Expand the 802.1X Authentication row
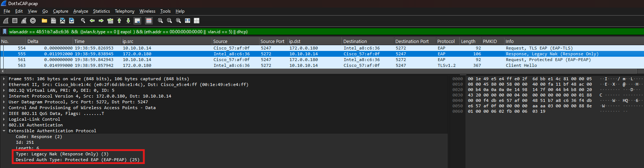This screenshot has height=168, width=644. click(x=4, y=125)
